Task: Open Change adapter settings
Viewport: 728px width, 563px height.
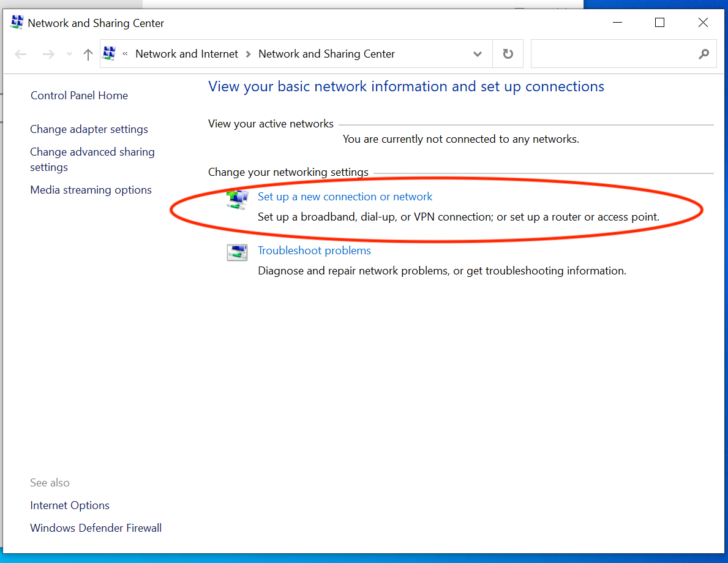Action: coord(89,129)
